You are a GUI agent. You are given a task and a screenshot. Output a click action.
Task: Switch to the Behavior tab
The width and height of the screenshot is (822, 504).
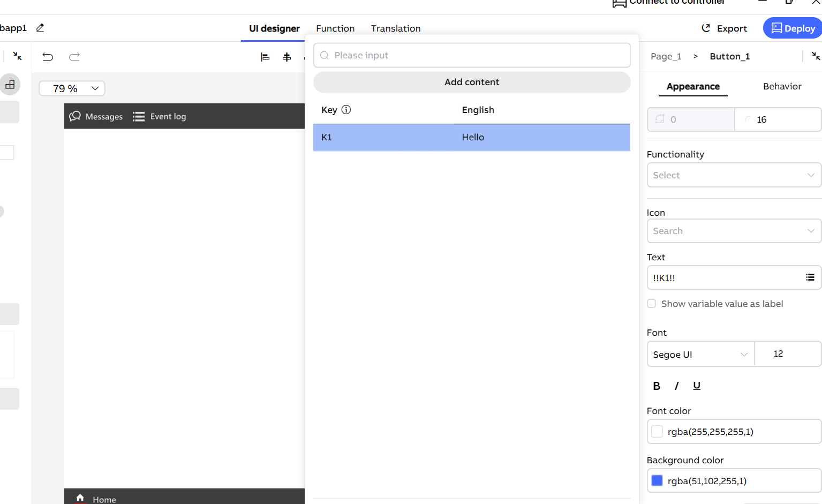click(782, 86)
